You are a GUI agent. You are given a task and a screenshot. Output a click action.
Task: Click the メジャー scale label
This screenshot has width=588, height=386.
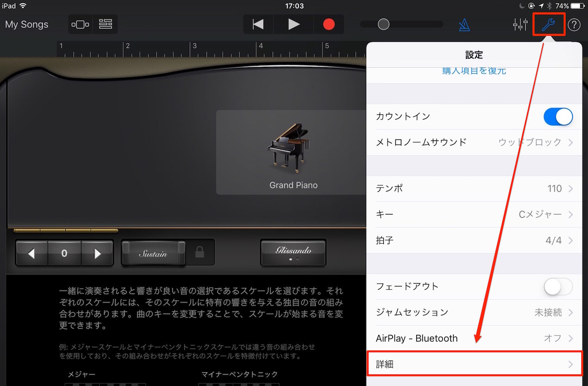click(81, 374)
